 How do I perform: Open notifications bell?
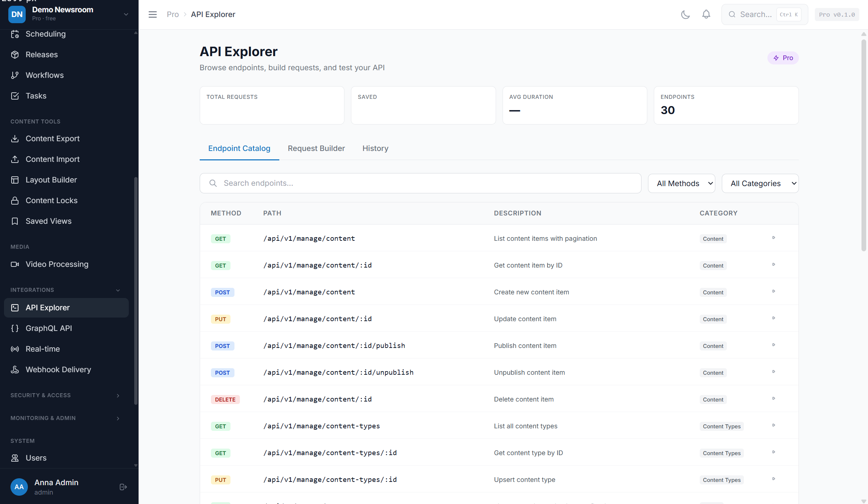coord(706,14)
